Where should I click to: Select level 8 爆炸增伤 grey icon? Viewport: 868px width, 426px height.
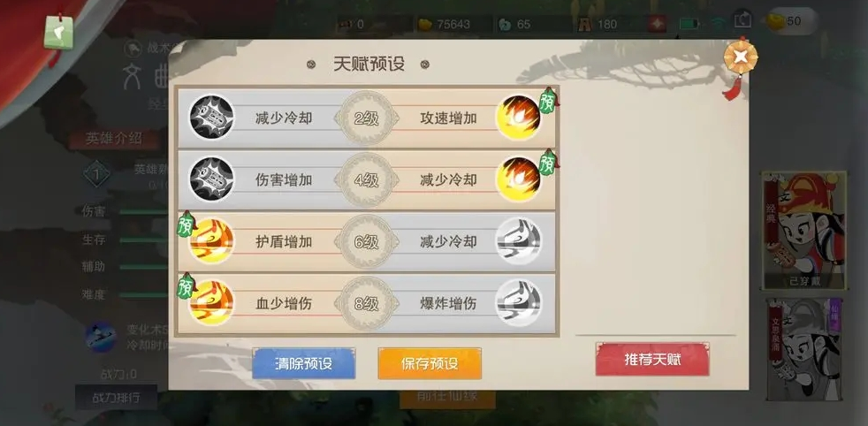tap(518, 303)
